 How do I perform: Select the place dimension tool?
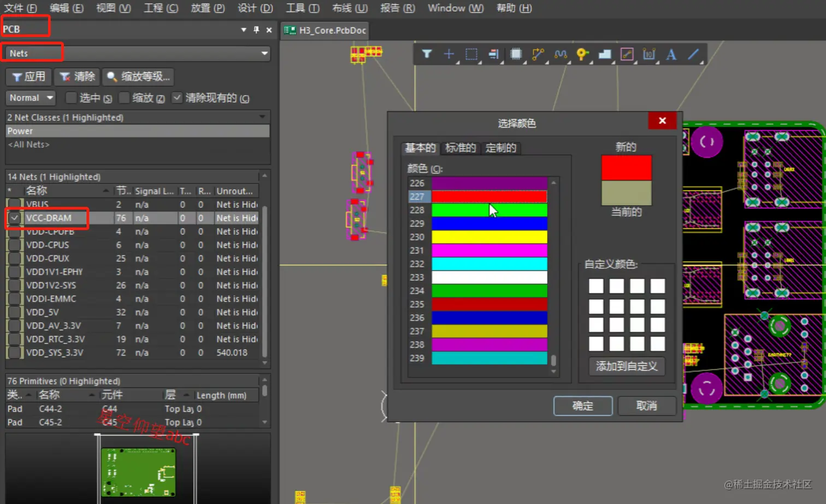tap(649, 54)
